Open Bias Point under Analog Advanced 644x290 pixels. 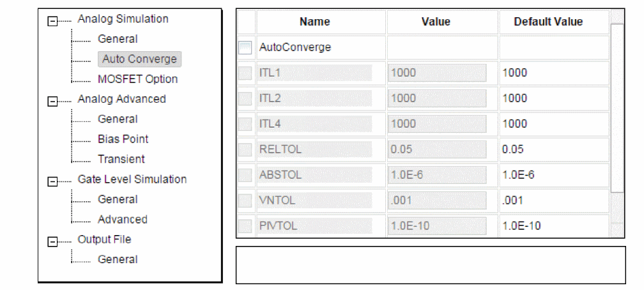pos(123,139)
